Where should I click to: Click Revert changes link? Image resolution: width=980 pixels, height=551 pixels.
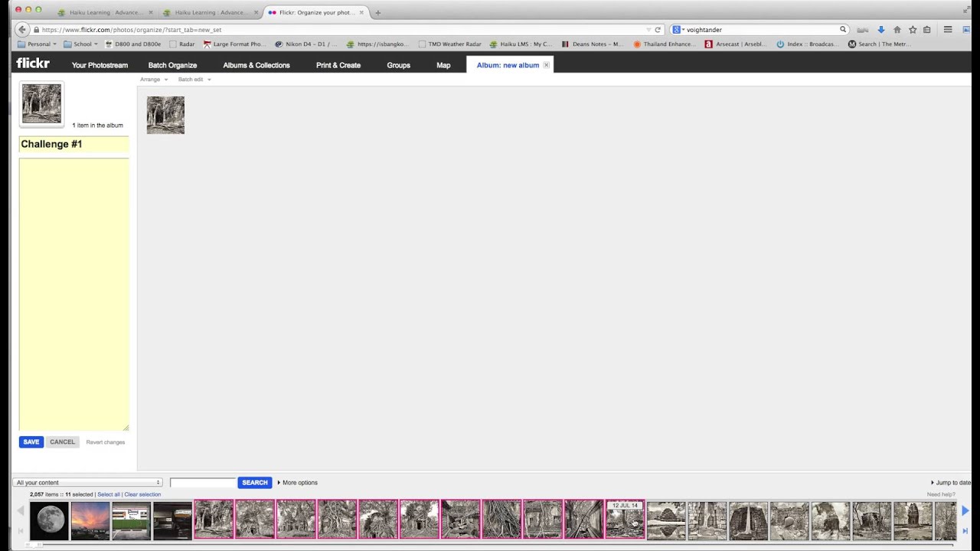[105, 442]
